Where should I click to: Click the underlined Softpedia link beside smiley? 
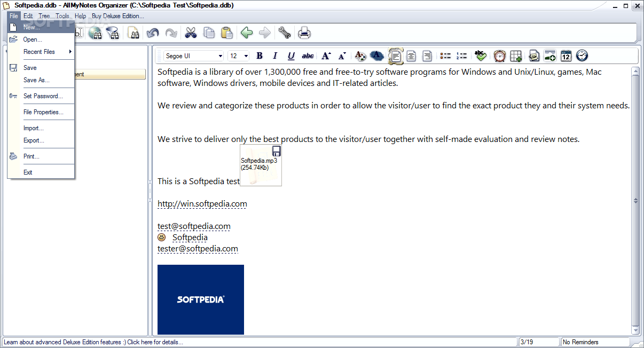click(x=190, y=238)
